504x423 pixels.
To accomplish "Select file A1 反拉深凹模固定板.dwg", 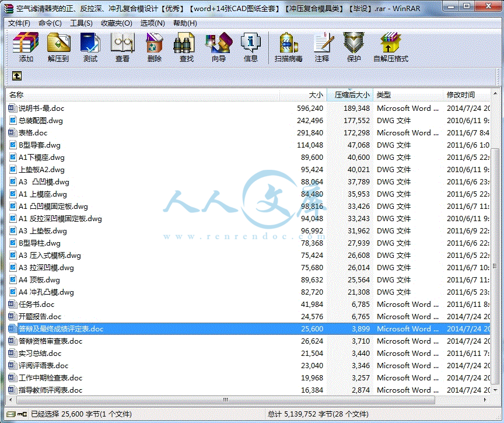I will coord(60,219).
